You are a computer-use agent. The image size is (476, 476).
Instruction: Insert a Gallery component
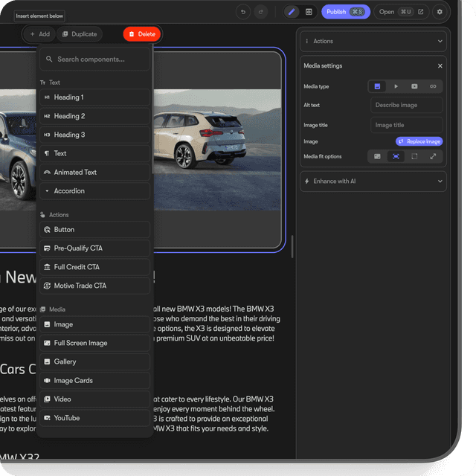pos(94,362)
